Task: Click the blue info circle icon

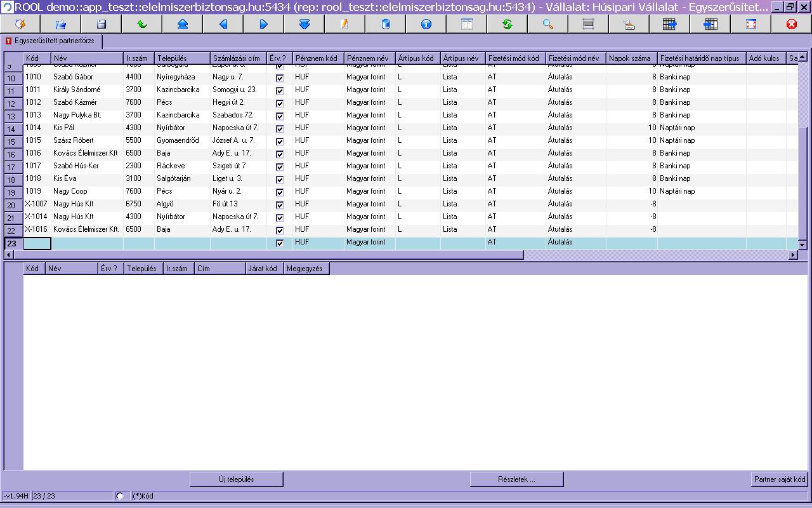Action: [426, 24]
